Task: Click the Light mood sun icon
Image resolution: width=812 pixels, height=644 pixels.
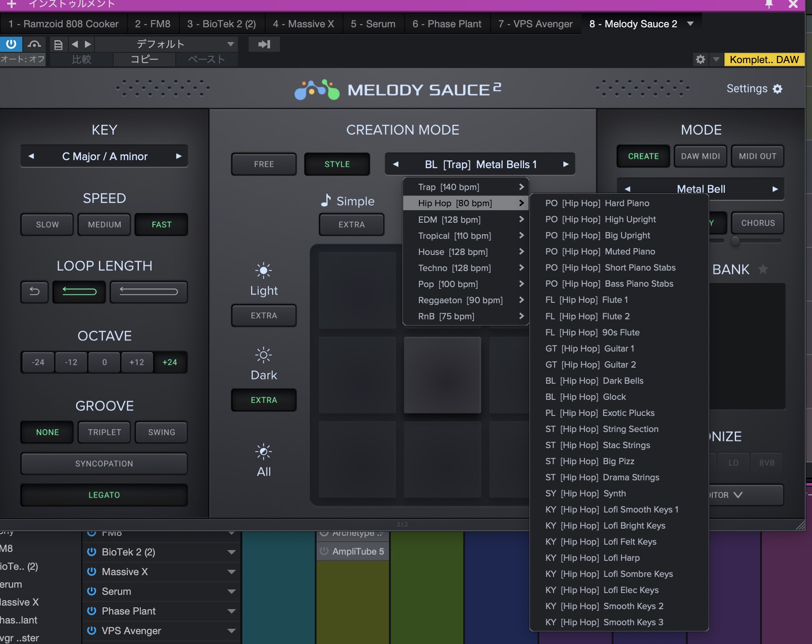Action: (264, 271)
